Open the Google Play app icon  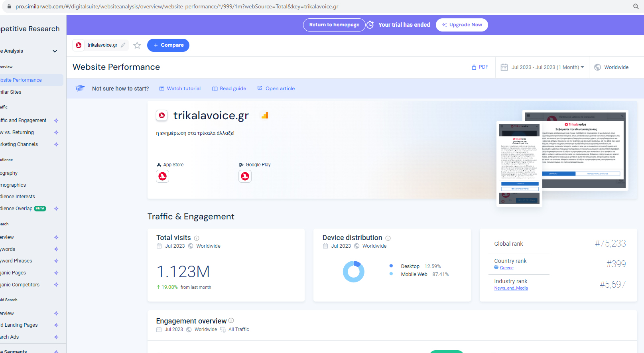click(245, 176)
